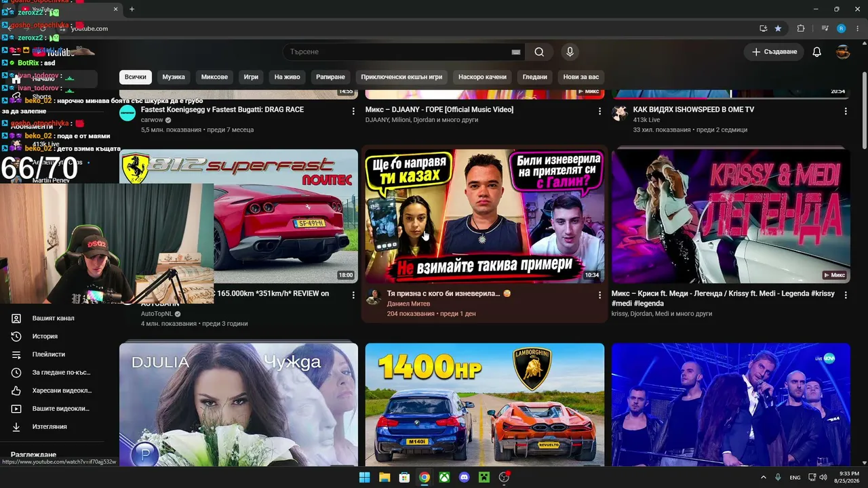This screenshot has width=868, height=488.
Task: Select the Гледани filter chip
Action: (535, 77)
